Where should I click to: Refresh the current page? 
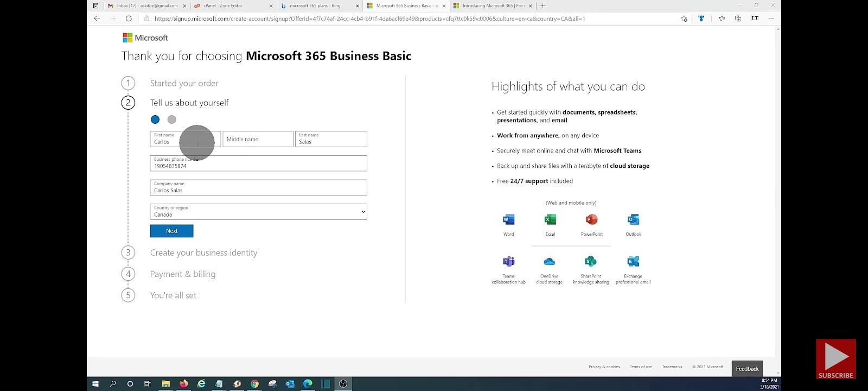pyautogui.click(x=129, y=18)
